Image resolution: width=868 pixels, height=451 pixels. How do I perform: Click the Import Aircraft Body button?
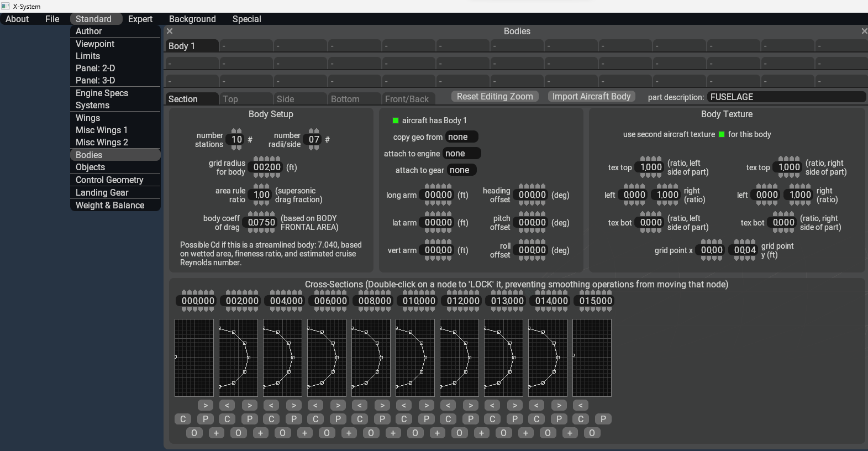591,97
